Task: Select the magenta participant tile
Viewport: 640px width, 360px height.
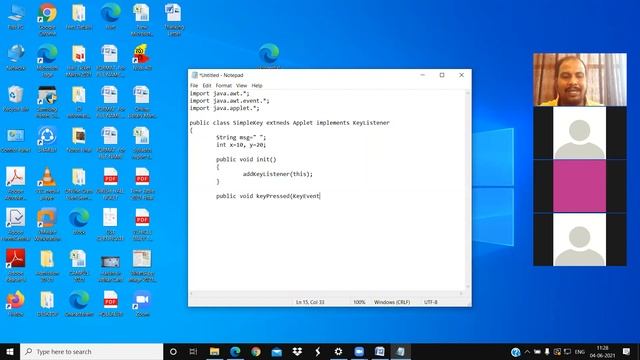Action: coord(580,186)
